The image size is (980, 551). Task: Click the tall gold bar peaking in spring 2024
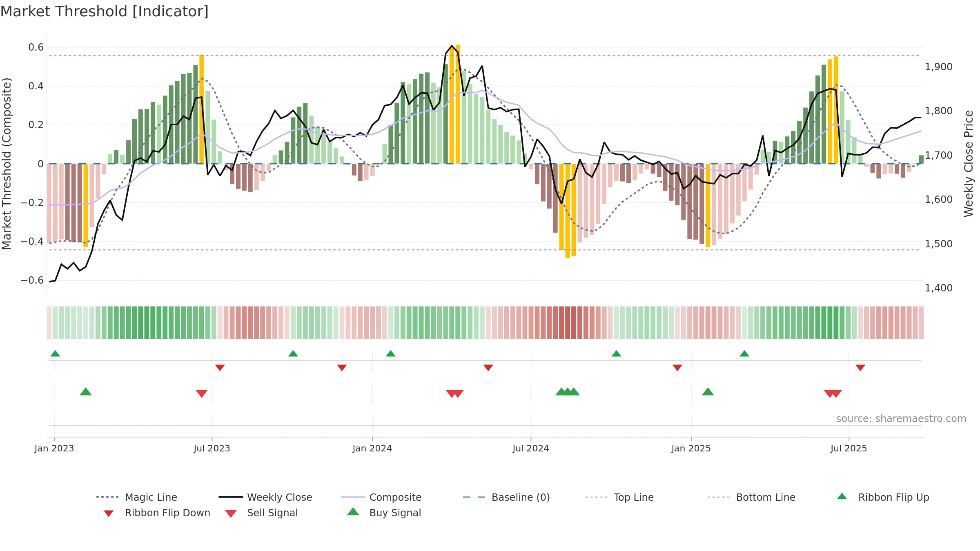(458, 104)
